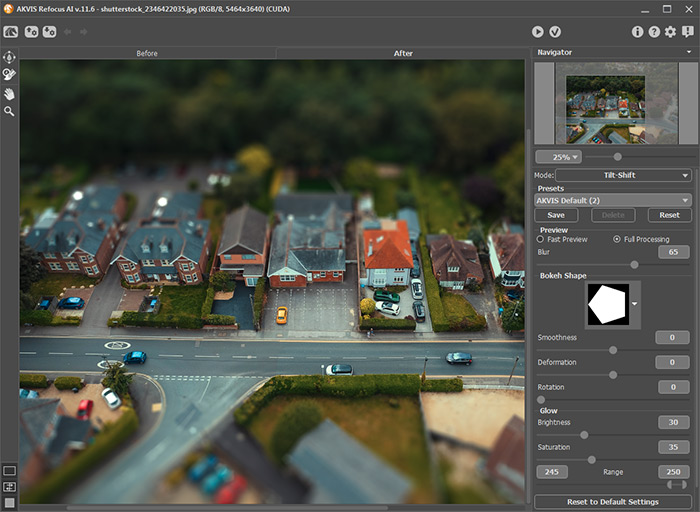Click the Run processing play button

pos(538,32)
